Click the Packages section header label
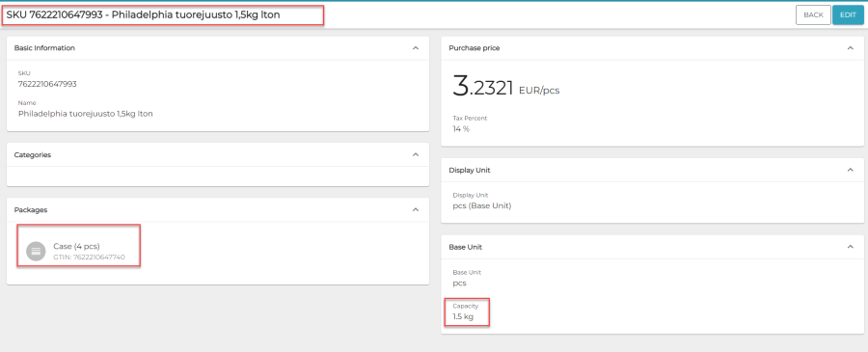 coord(31,210)
